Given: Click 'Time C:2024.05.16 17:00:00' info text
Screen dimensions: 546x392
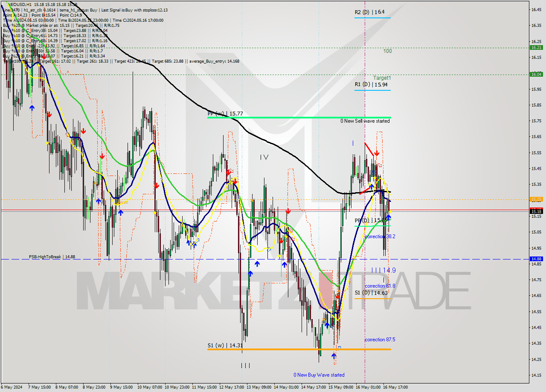Looking at the screenshot, I should click(137, 20).
